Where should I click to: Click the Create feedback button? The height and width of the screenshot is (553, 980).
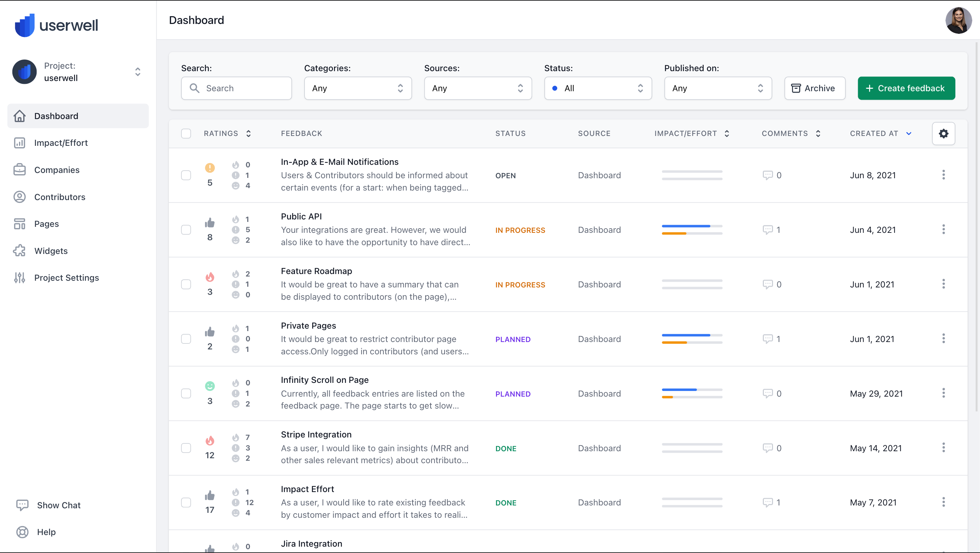(x=906, y=88)
